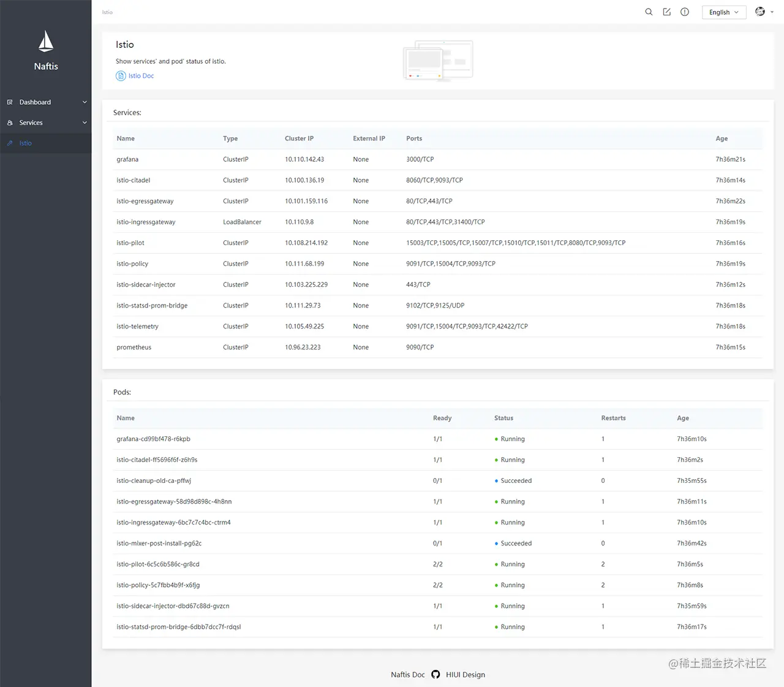Click the 9102/TCP,9125/UDP ports cell

435,305
